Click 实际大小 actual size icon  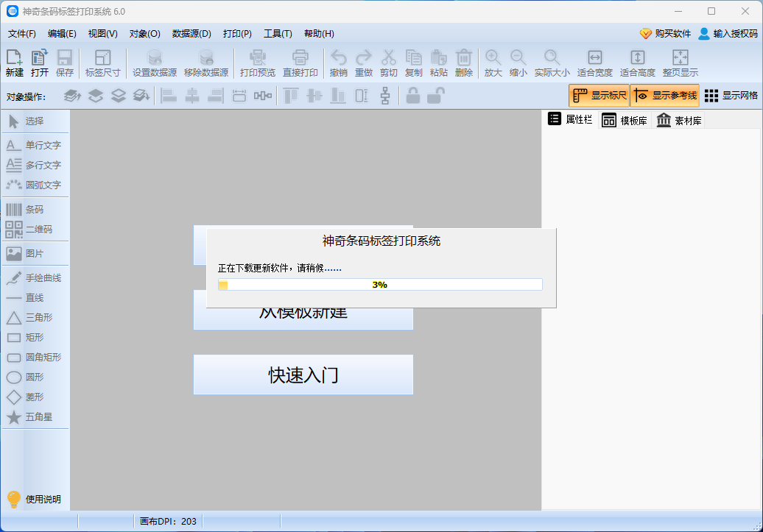point(552,63)
